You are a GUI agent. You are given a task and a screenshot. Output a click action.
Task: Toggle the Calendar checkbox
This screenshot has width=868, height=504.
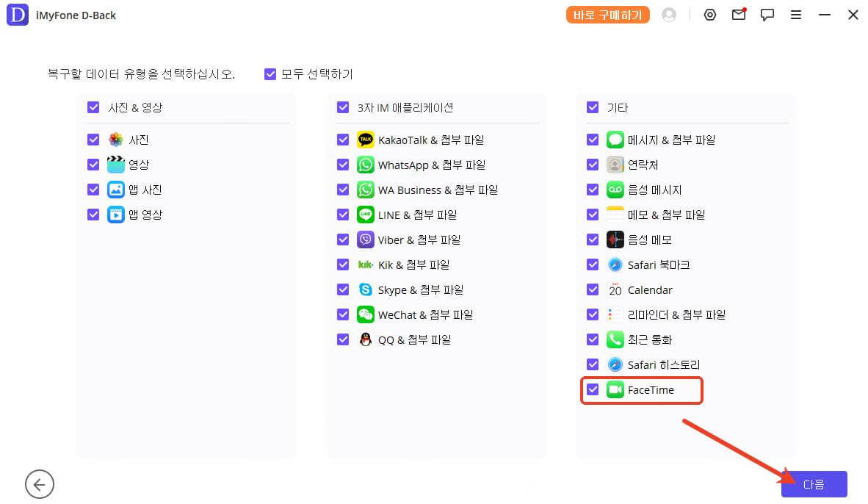click(x=593, y=289)
